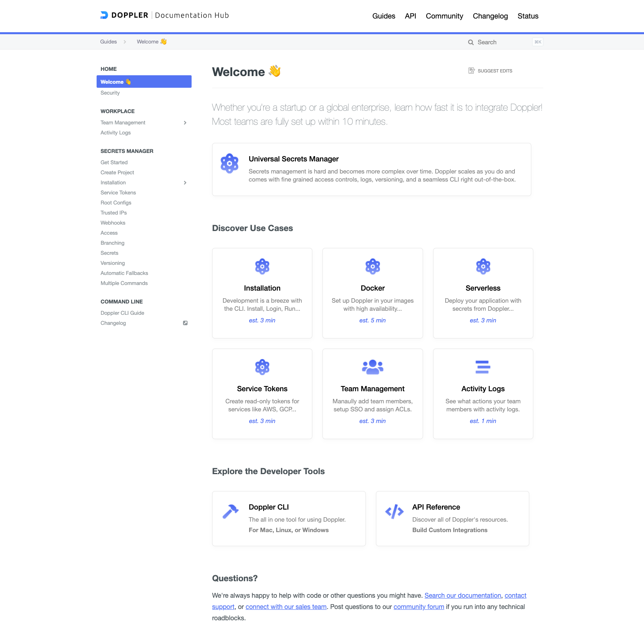
Task: Click the Activity Logs card title
Action: click(483, 389)
